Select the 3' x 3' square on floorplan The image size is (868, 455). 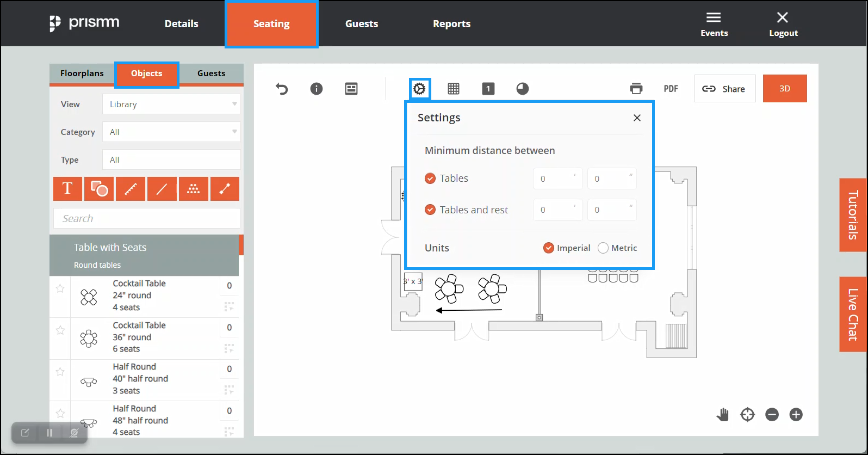point(413,281)
